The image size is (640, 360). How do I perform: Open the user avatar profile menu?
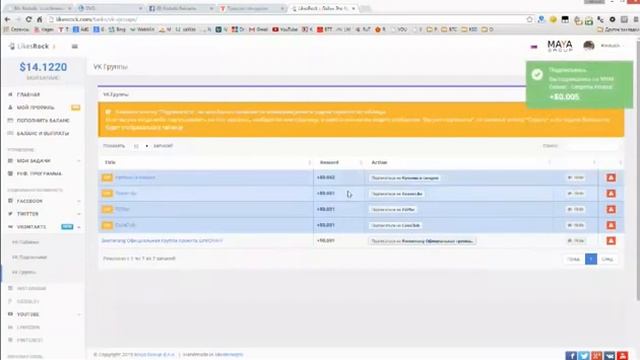click(589, 46)
